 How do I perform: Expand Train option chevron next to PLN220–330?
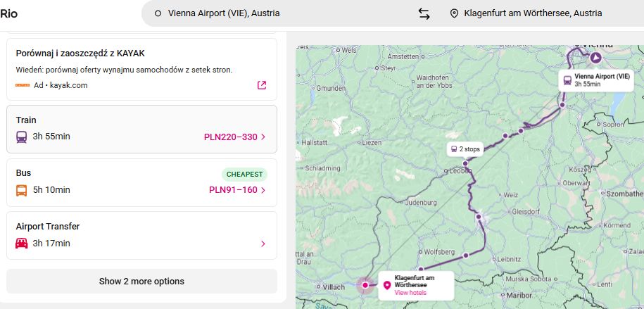(x=263, y=137)
